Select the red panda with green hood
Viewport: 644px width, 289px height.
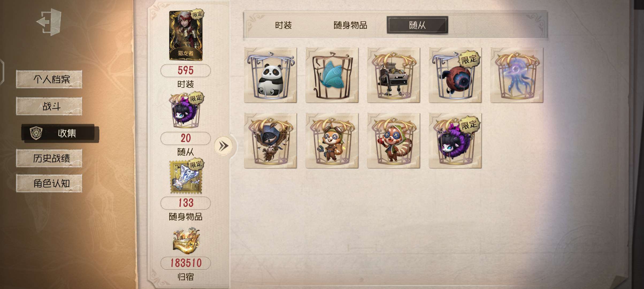click(393, 140)
